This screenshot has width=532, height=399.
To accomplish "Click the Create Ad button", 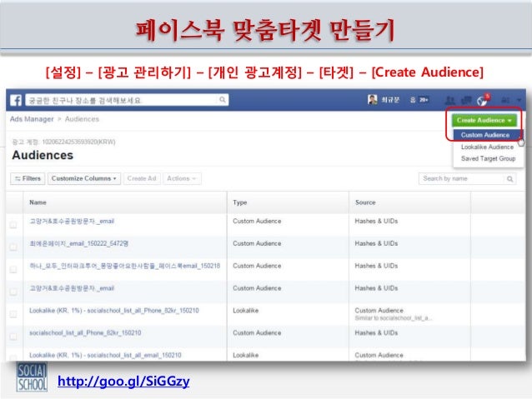I will point(142,178).
